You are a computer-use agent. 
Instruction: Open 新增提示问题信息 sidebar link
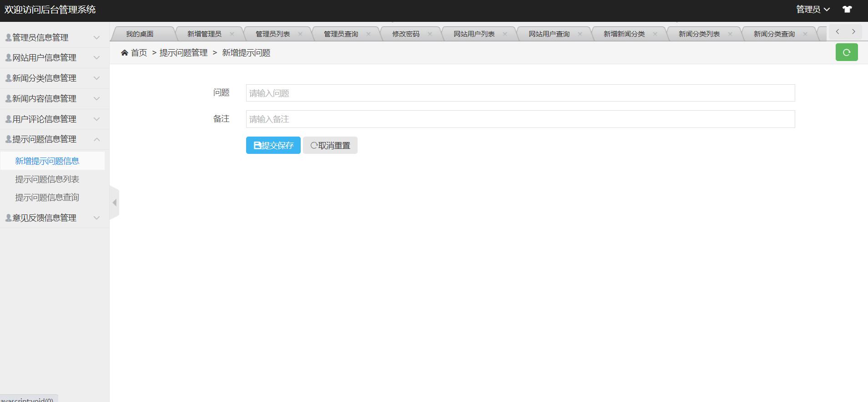47,161
